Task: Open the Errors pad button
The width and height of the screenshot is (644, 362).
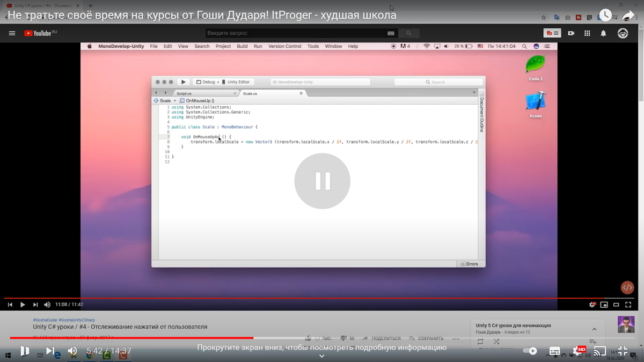Action: coord(470,264)
